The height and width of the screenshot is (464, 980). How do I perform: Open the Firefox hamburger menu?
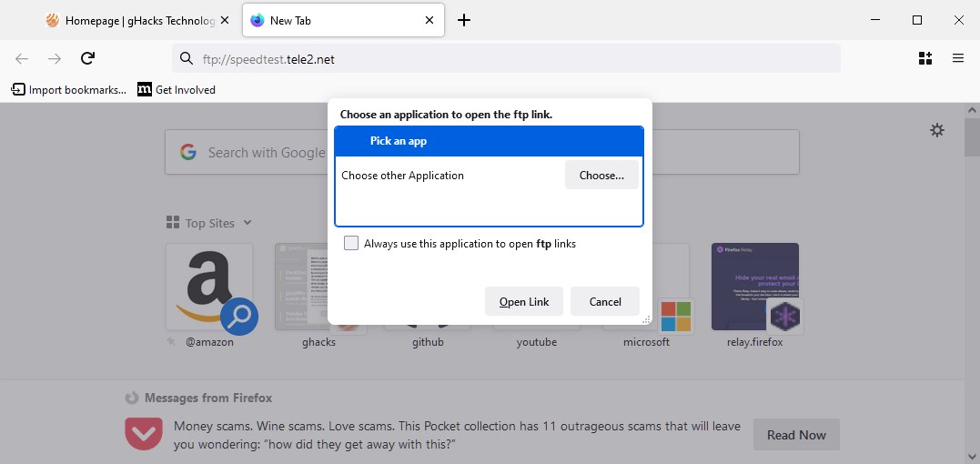point(958,58)
